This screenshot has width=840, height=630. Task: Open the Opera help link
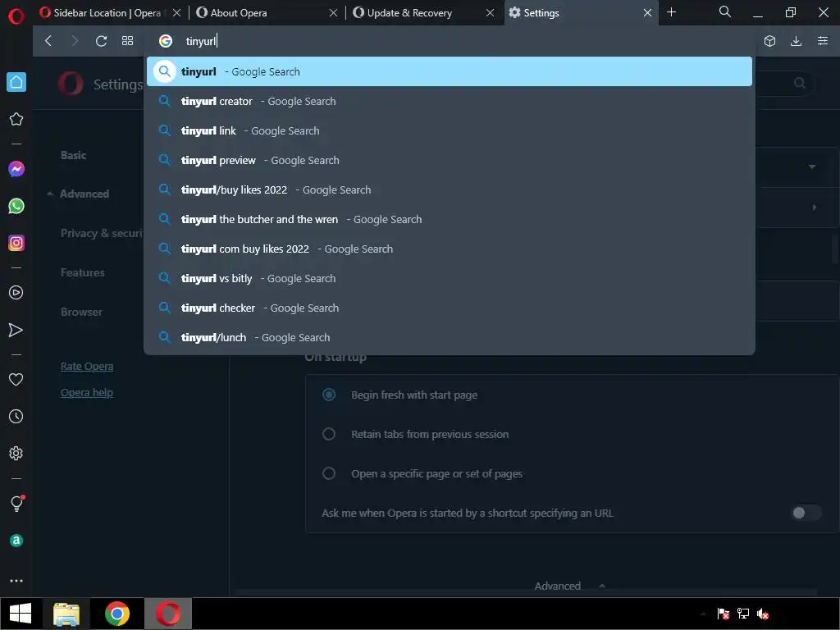[87, 393]
